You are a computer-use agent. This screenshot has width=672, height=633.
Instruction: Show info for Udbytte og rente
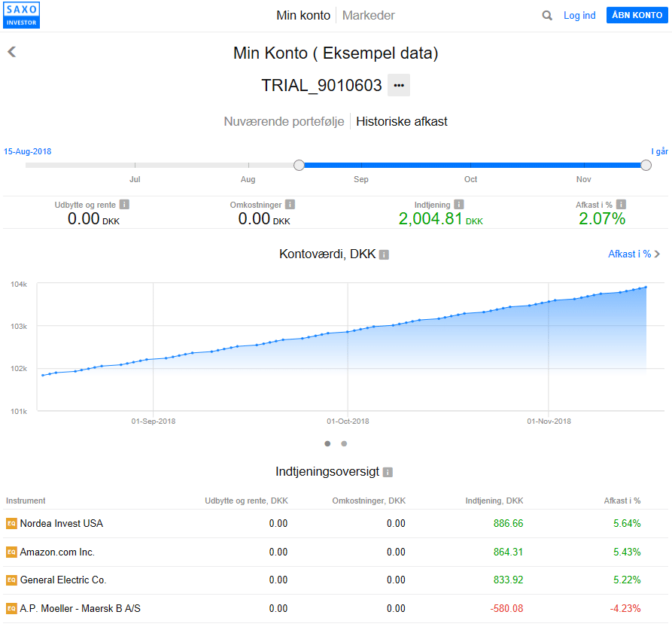(x=124, y=205)
